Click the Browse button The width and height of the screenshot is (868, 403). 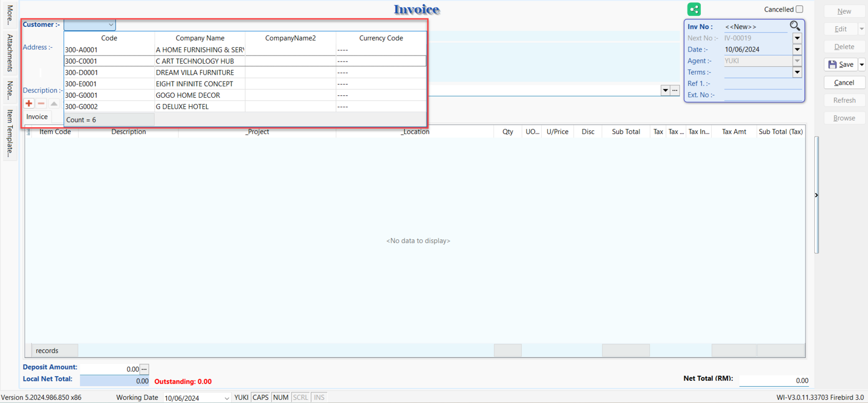point(844,118)
